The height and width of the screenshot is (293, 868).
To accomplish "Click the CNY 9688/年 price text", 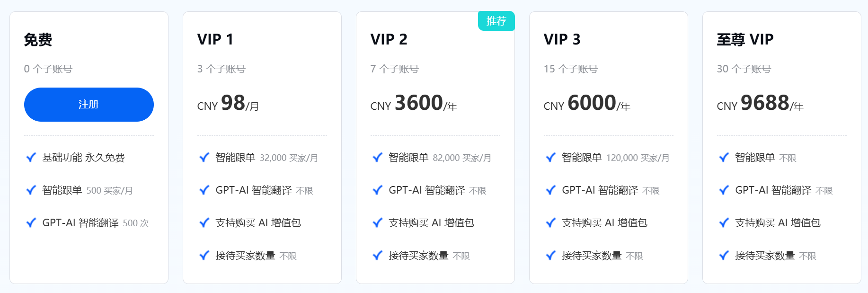I will (x=761, y=103).
